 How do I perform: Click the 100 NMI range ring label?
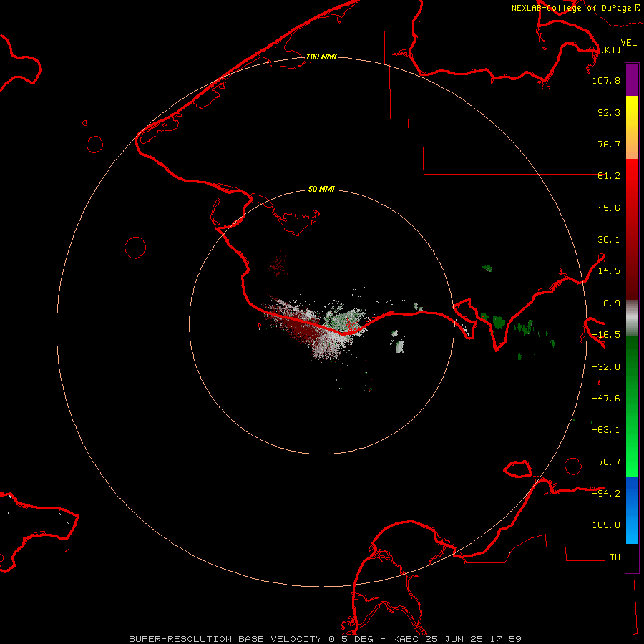pyautogui.click(x=321, y=57)
